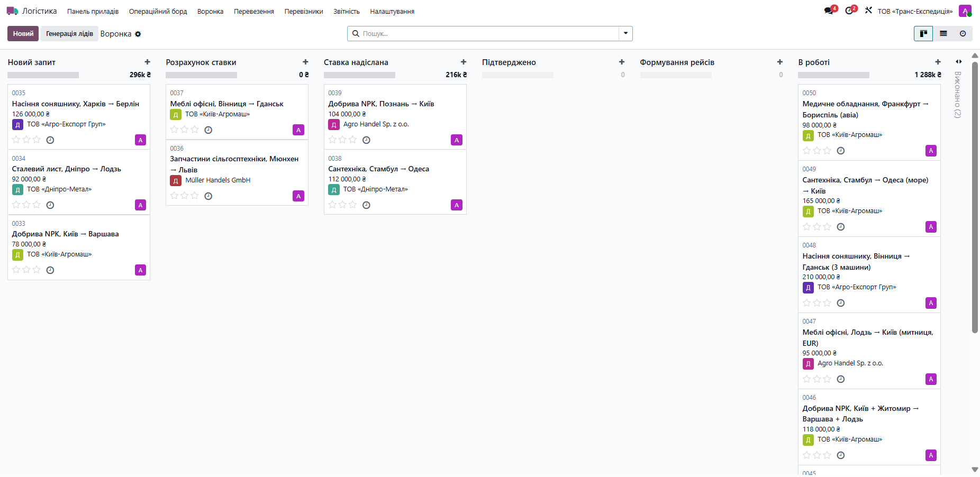Set first priority star on card 0035

(x=16, y=140)
